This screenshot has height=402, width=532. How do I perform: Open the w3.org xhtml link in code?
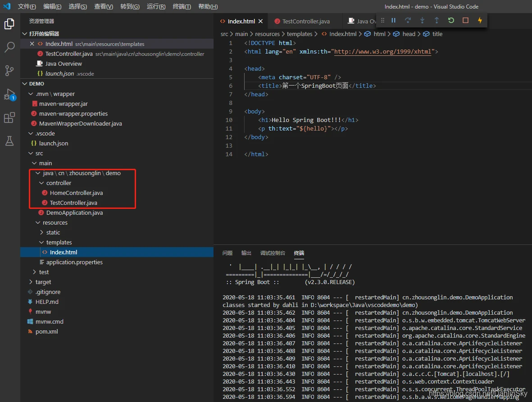[383, 51]
